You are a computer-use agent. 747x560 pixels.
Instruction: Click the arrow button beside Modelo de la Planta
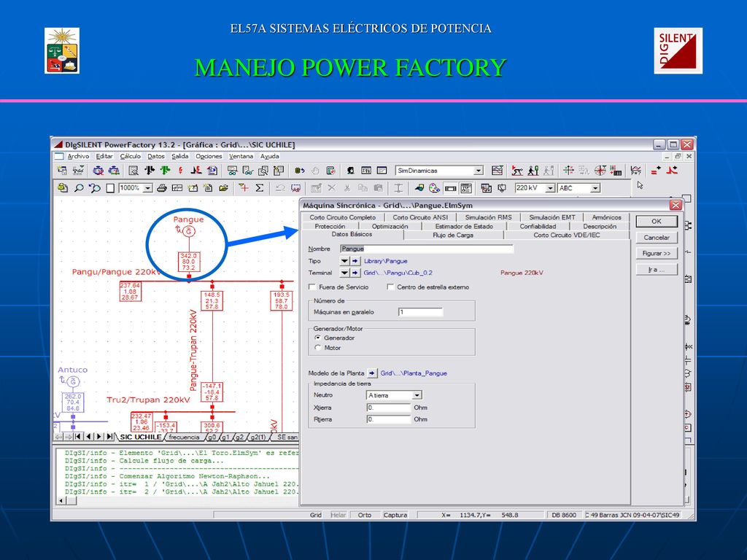coord(371,373)
